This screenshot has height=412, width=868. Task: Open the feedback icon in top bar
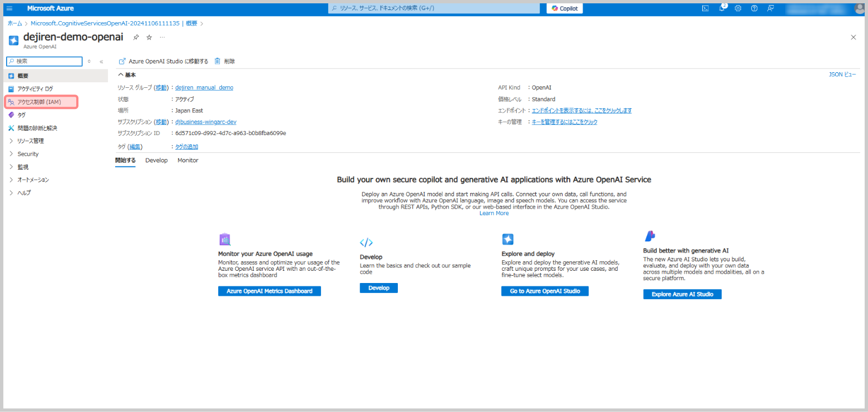point(771,8)
